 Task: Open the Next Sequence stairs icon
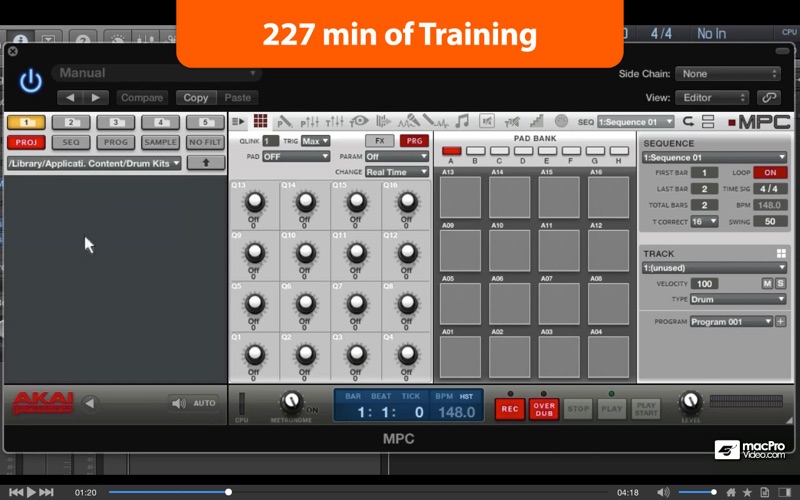[536, 121]
